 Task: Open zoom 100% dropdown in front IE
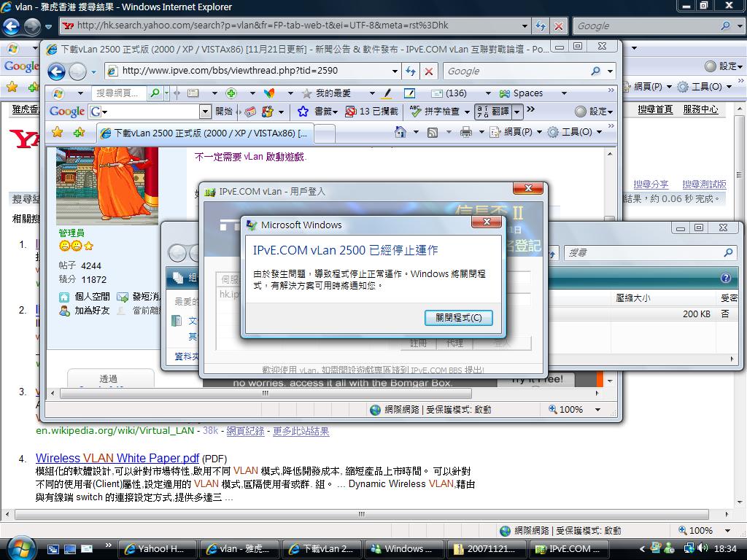pos(598,410)
